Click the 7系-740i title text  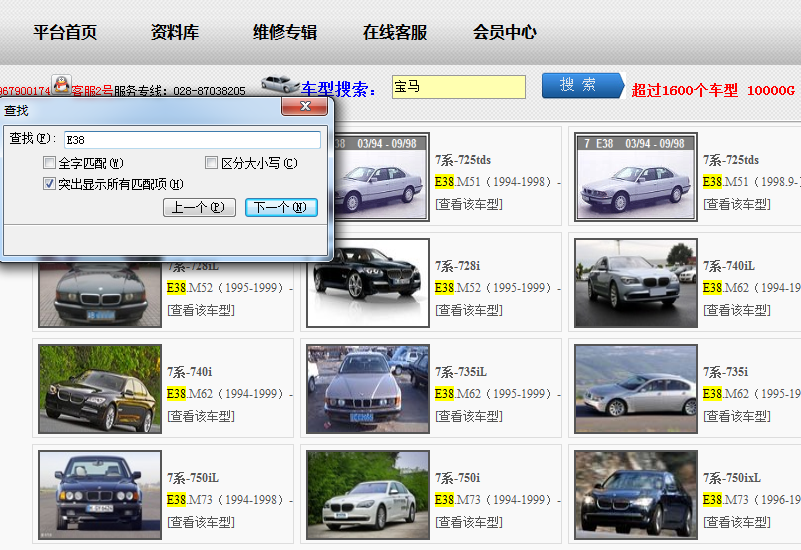[190, 372]
